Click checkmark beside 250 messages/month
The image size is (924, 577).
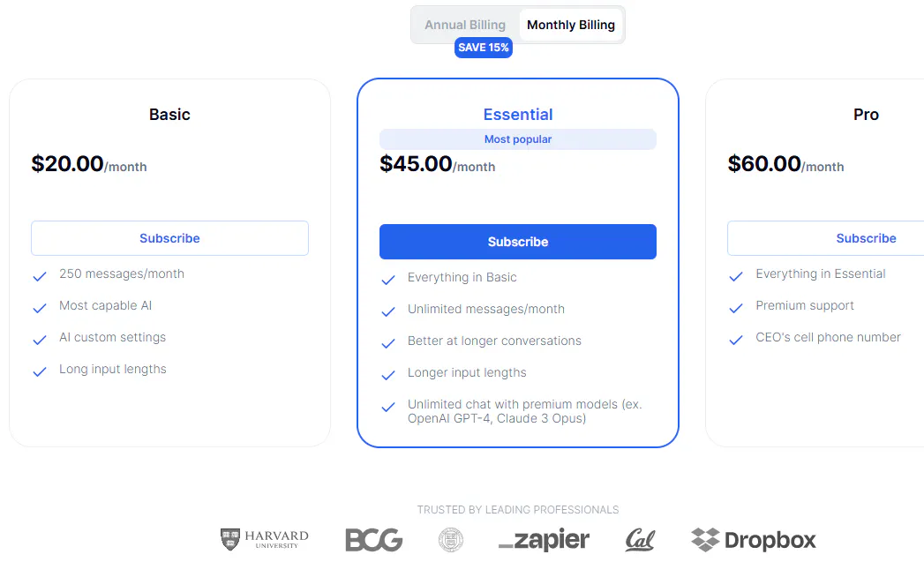tap(40, 277)
